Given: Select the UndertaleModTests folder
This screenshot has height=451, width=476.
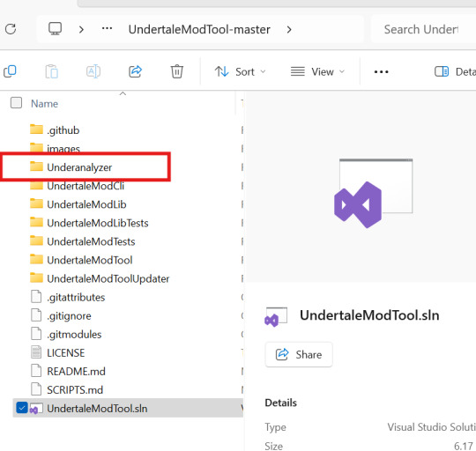Looking at the screenshot, I should (91, 241).
